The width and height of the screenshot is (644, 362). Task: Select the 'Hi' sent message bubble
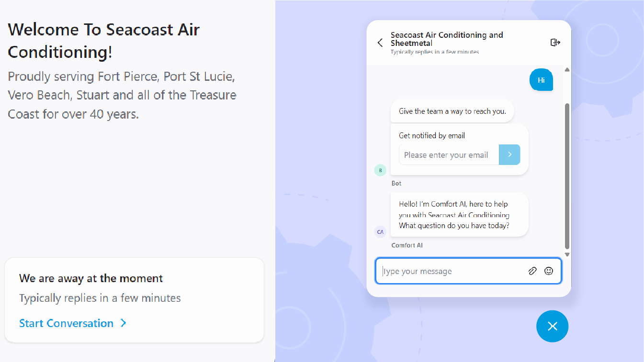(x=541, y=80)
